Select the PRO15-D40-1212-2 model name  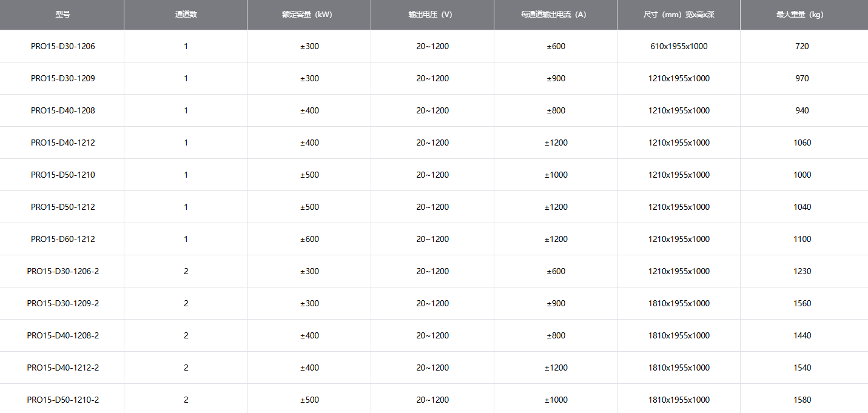62,368
